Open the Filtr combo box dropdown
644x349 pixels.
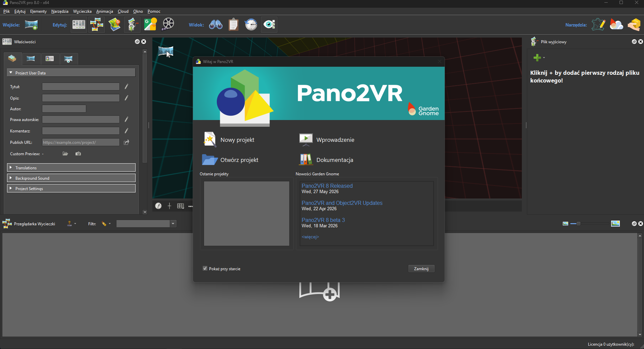[173, 224]
